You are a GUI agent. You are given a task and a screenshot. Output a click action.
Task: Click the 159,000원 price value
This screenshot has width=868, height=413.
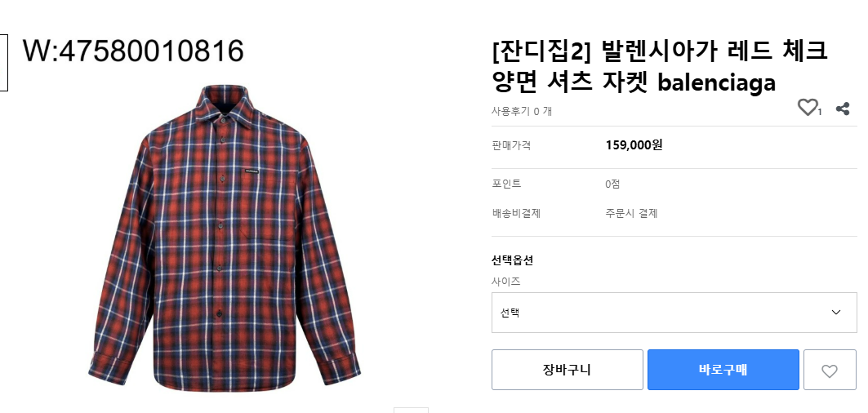point(634,145)
